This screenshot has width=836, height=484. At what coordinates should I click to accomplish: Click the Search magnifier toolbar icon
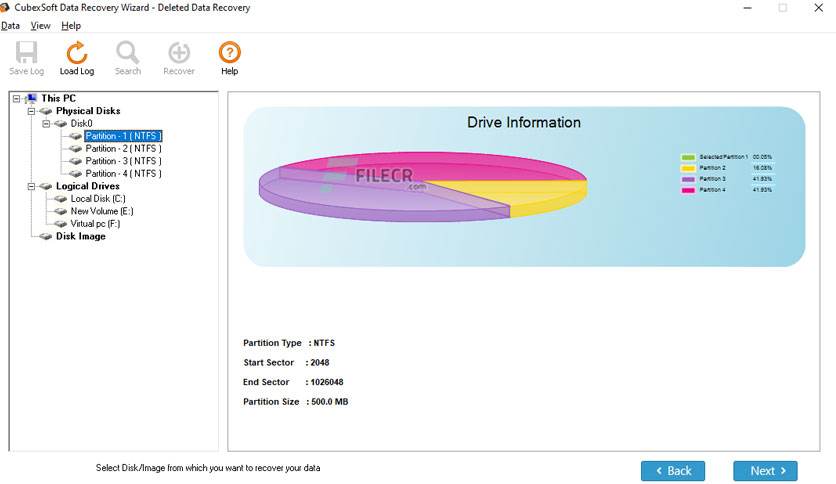[127, 52]
